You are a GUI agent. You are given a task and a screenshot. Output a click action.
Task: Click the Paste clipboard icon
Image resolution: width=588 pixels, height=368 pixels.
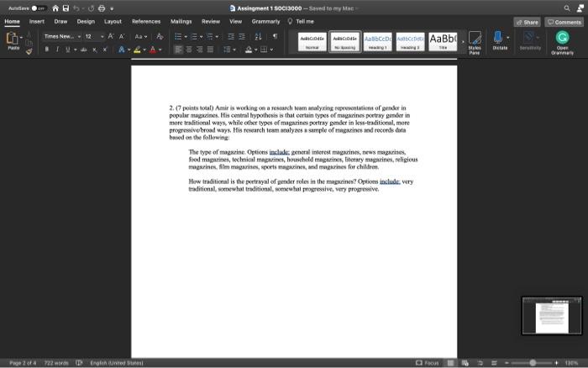pyautogui.click(x=12, y=39)
